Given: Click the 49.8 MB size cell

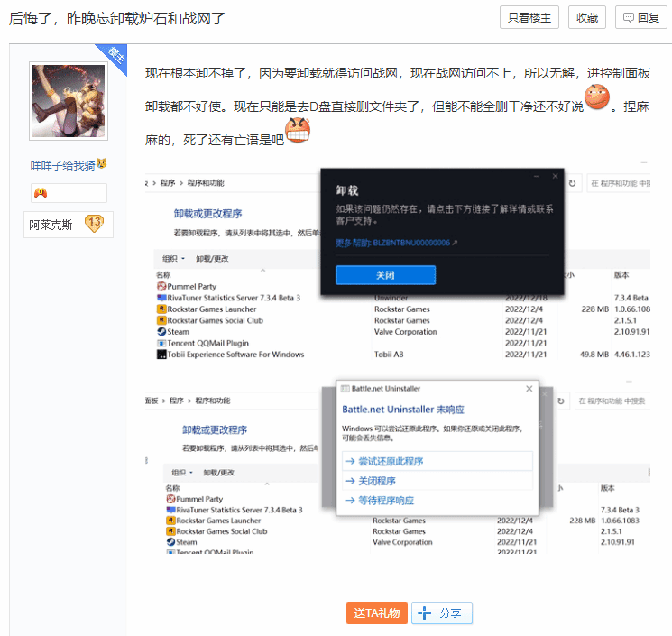Looking at the screenshot, I should point(594,355).
